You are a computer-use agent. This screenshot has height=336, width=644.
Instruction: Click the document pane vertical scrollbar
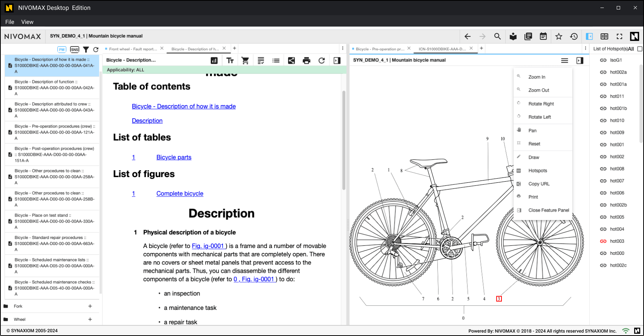(x=344, y=140)
